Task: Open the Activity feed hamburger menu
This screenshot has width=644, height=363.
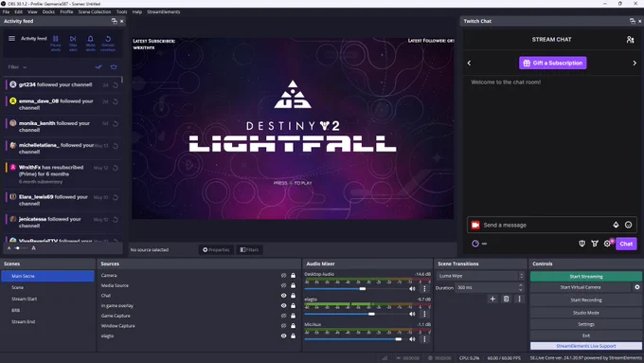Action: (x=12, y=39)
